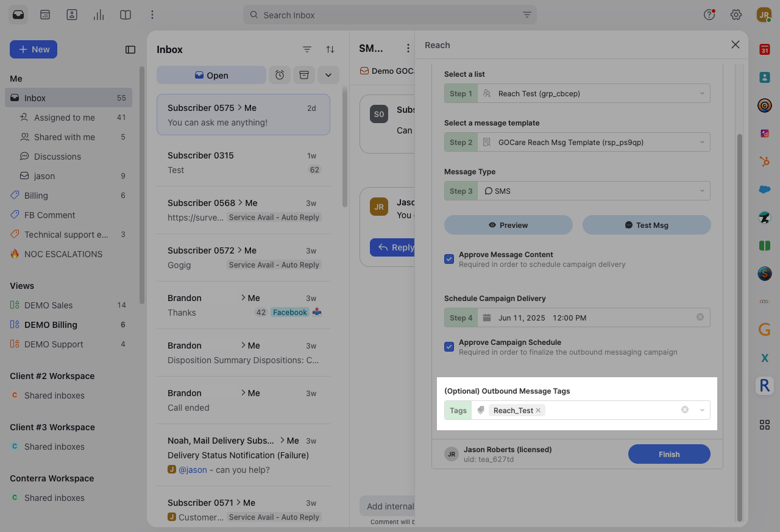The height and width of the screenshot is (532, 780).
Task: Open the inbox tray icon in top bar
Action: (18, 15)
